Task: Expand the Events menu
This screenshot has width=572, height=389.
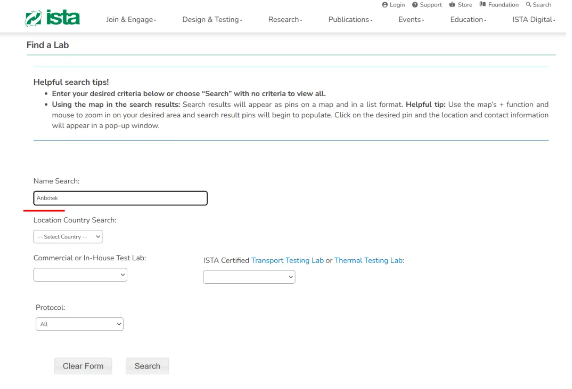Action: pos(411,20)
